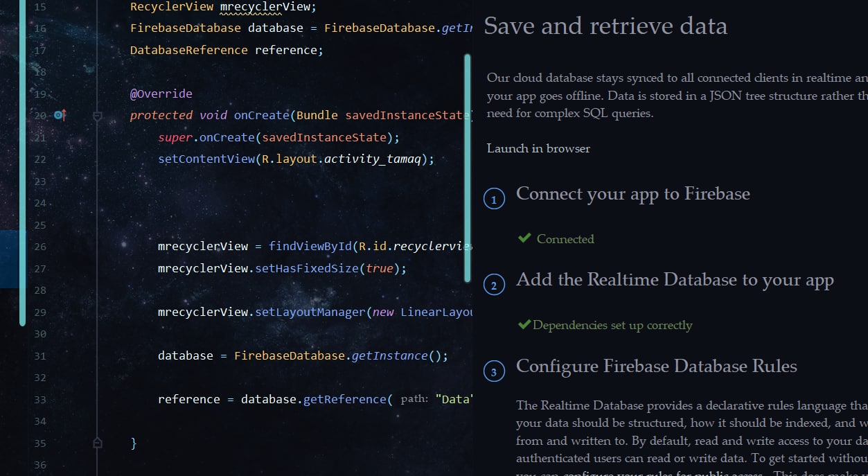Image resolution: width=868 pixels, height=476 pixels.
Task: Click the Dependencies set up correctly status text
Action: coord(612,325)
